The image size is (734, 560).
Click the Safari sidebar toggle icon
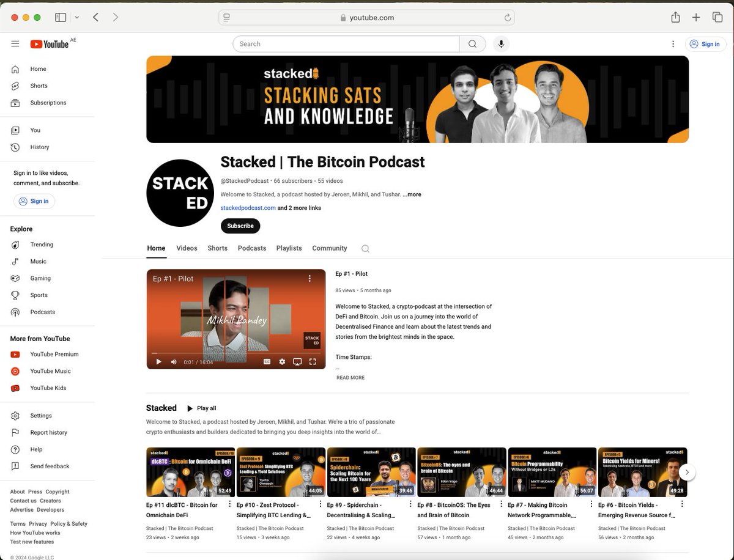61,18
